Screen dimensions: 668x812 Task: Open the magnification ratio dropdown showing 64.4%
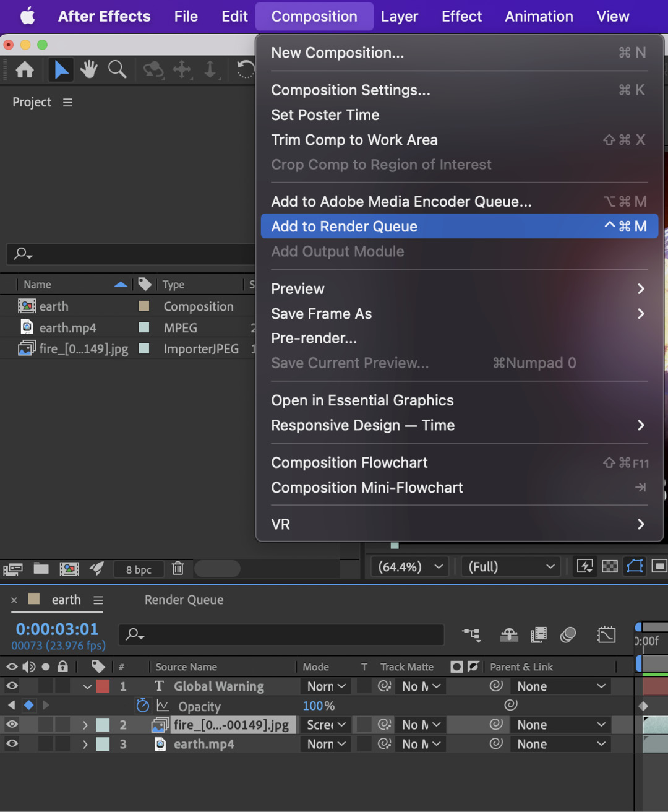tap(409, 567)
